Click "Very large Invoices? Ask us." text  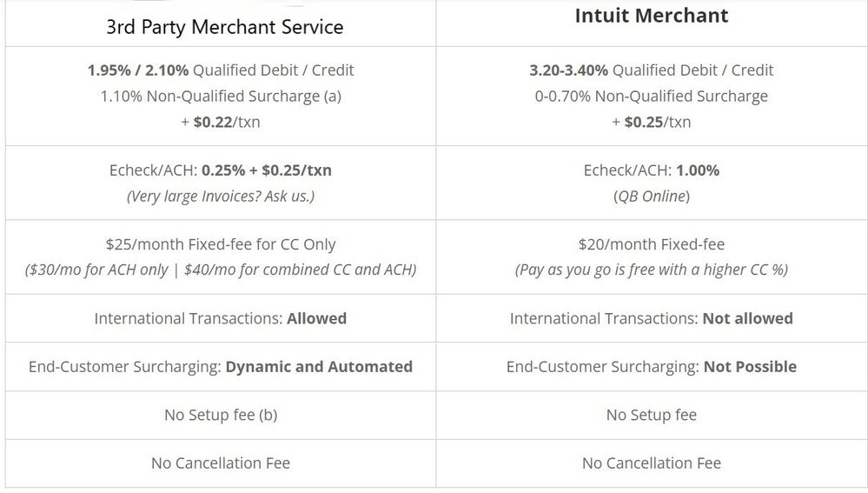click(220, 196)
